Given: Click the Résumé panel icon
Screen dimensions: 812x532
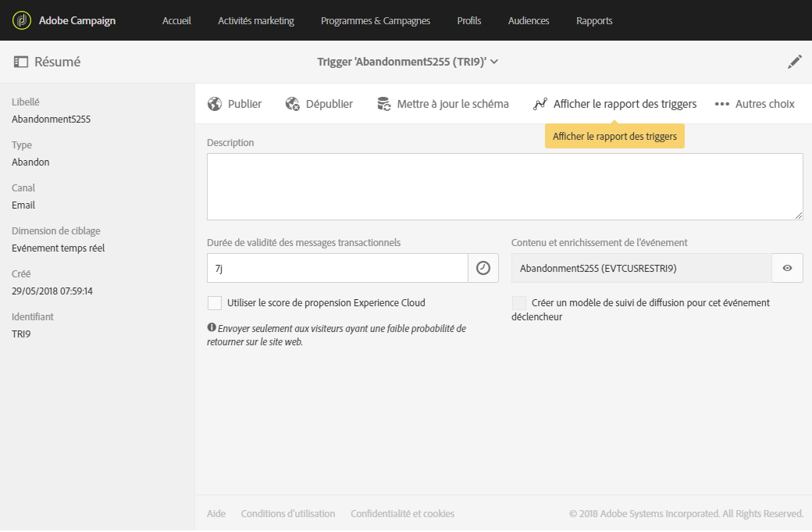Looking at the screenshot, I should 21,62.
